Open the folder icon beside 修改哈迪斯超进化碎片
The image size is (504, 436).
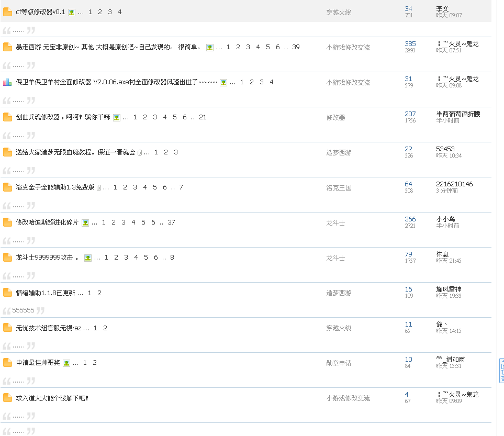[x=7, y=222]
